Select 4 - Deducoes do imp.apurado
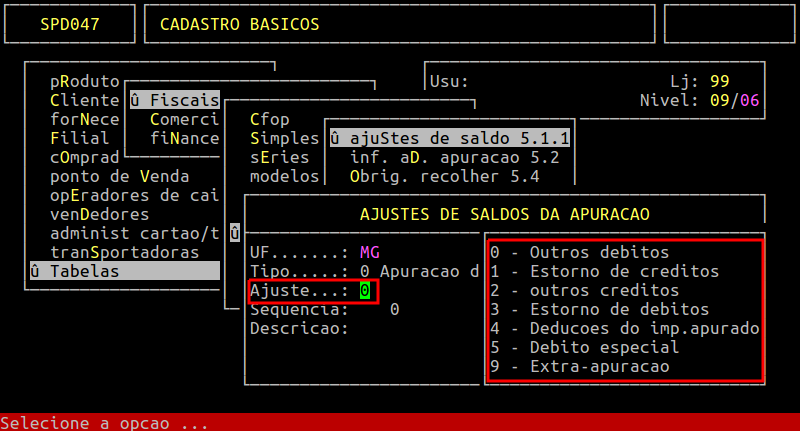Screen dimensions: 800x431 point(624,329)
